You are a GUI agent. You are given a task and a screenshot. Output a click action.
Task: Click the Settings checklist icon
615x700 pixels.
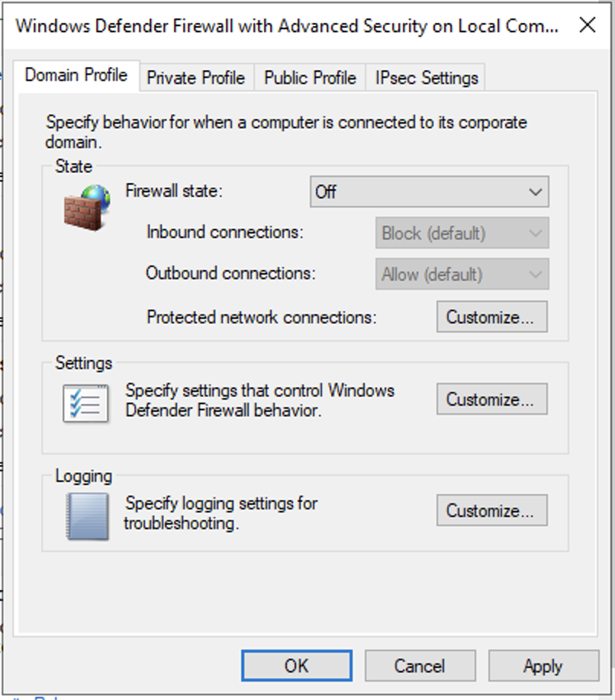pyautogui.click(x=85, y=403)
